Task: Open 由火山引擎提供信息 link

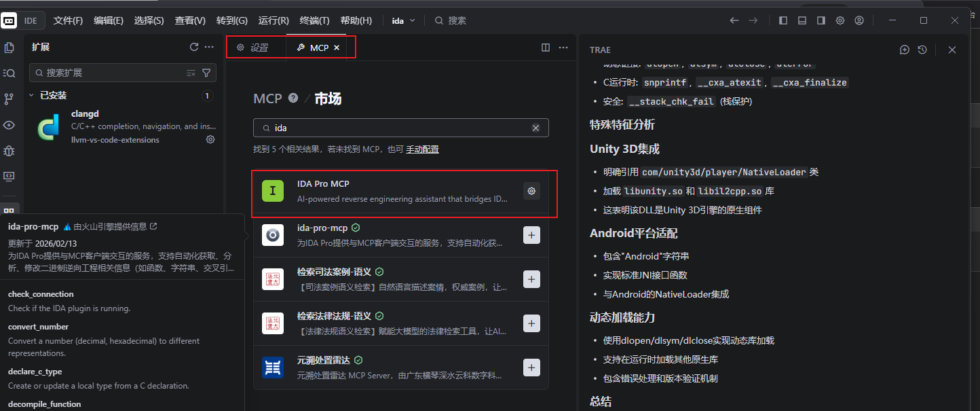Action: click(115, 226)
